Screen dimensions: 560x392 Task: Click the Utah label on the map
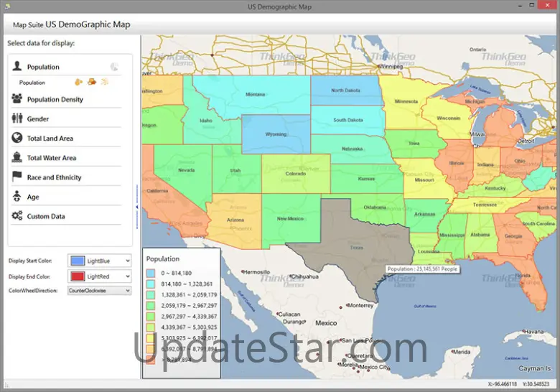[x=235, y=170]
